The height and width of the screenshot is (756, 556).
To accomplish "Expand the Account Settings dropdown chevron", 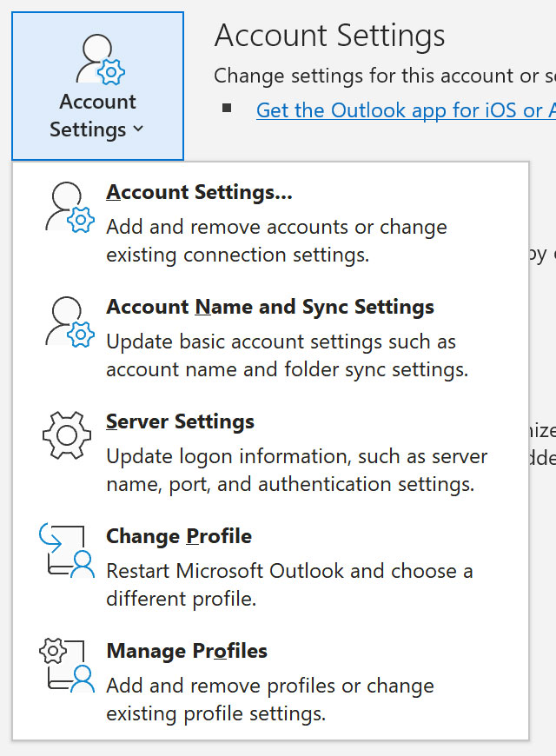I will pyautogui.click(x=138, y=129).
